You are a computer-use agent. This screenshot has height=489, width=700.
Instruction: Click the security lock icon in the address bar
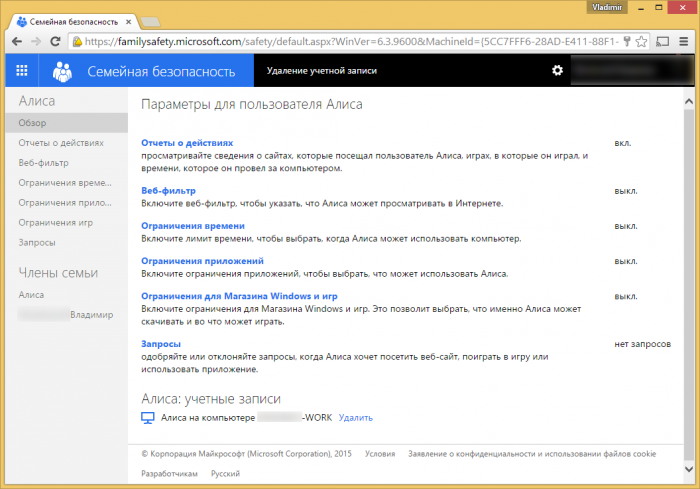click(77, 42)
